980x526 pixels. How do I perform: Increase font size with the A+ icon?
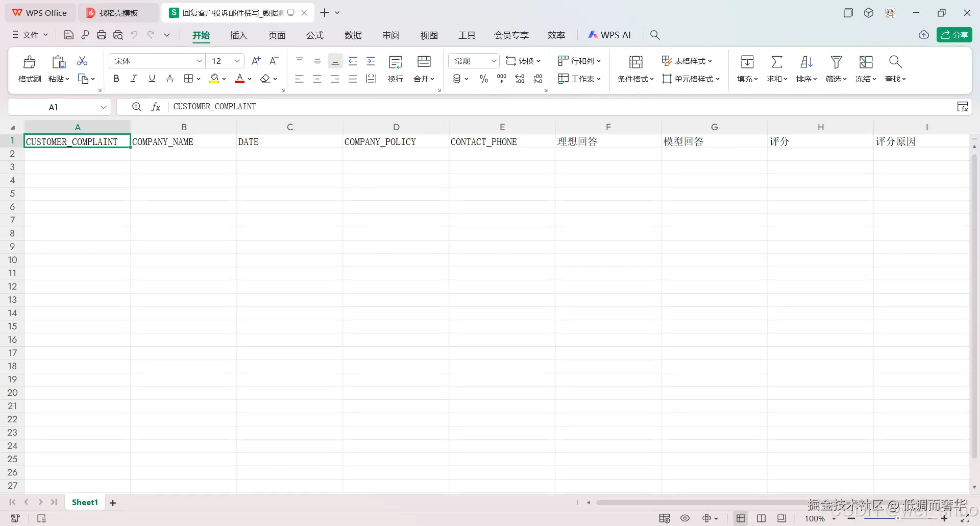256,61
